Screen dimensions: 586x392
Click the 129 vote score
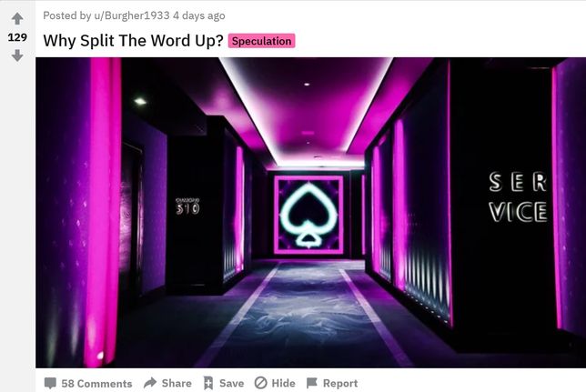click(17, 37)
